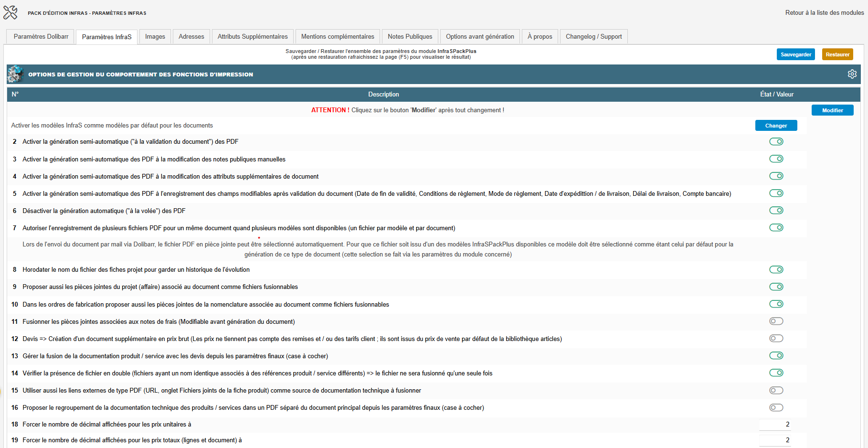Open the gear settings icon in section header
Viewport: 868px width, 448px height.
tap(852, 74)
